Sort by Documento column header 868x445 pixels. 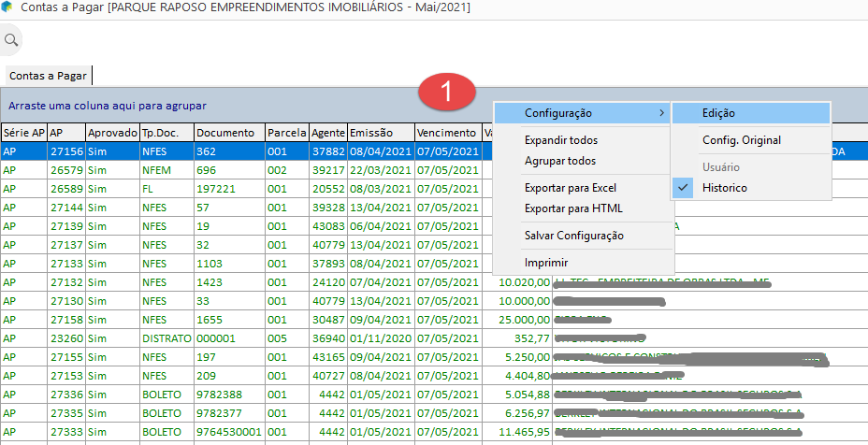pos(230,133)
